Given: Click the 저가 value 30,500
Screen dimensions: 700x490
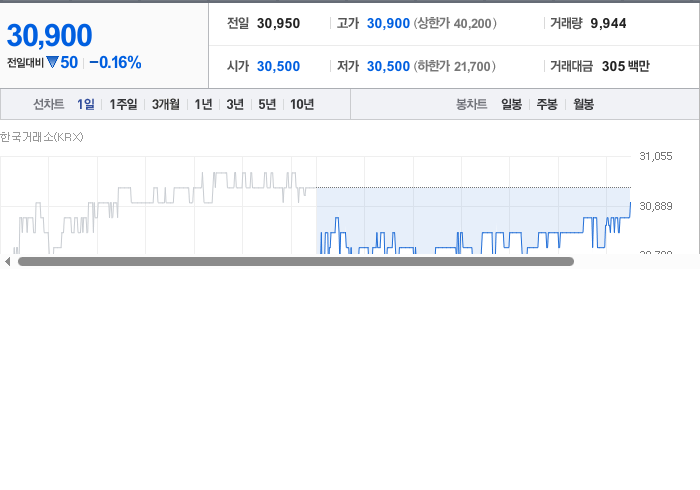Looking at the screenshot, I should (x=388, y=66).
